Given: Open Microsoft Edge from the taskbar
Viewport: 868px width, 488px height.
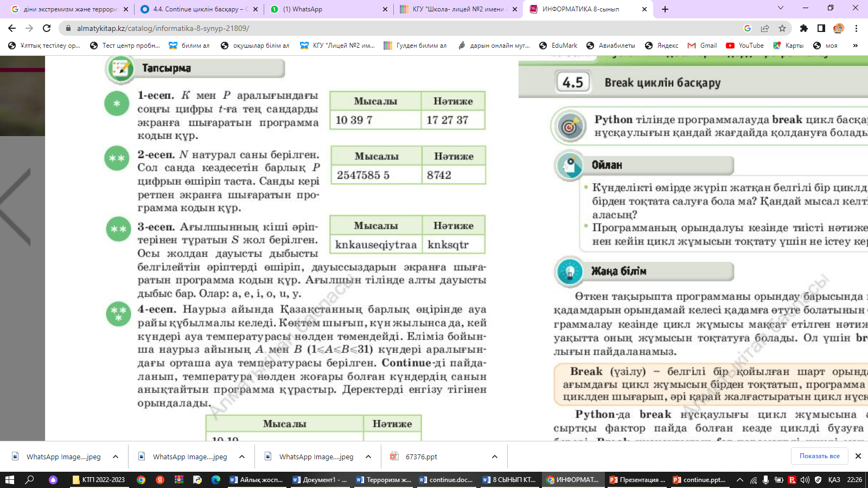Looking at the screenshot, I should click(216, 480).
